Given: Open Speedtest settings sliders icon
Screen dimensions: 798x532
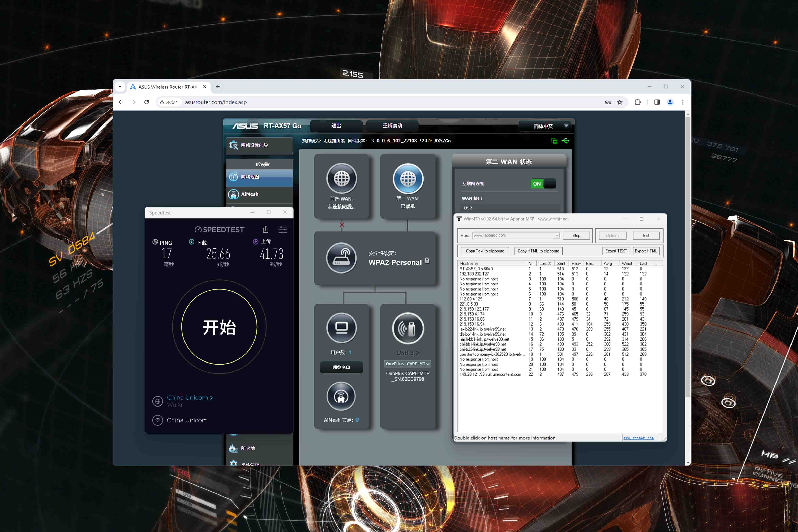Looking at the screenshot, I should point(283,230).
